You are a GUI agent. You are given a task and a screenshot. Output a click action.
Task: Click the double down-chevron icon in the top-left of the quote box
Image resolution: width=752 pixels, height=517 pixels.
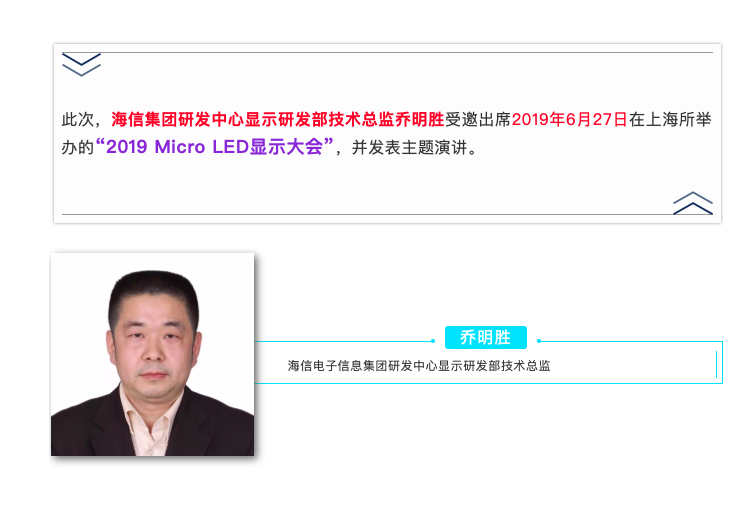tap(82, 65)
